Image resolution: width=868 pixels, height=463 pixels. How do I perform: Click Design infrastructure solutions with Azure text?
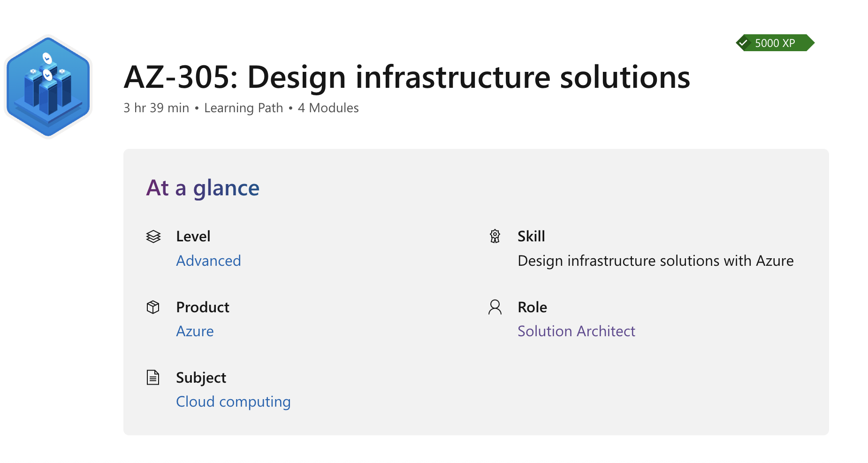pos(655,261)
